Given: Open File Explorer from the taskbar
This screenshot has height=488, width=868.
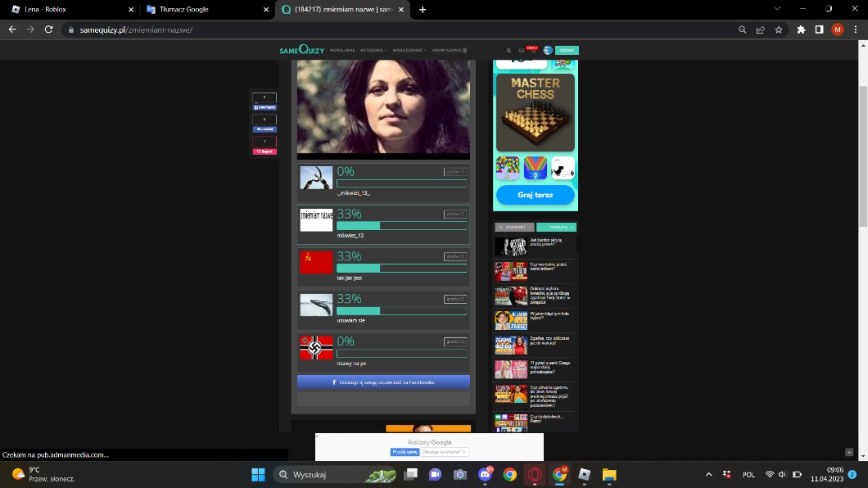Looking at the screenshot, I should (x=609, y=474).
